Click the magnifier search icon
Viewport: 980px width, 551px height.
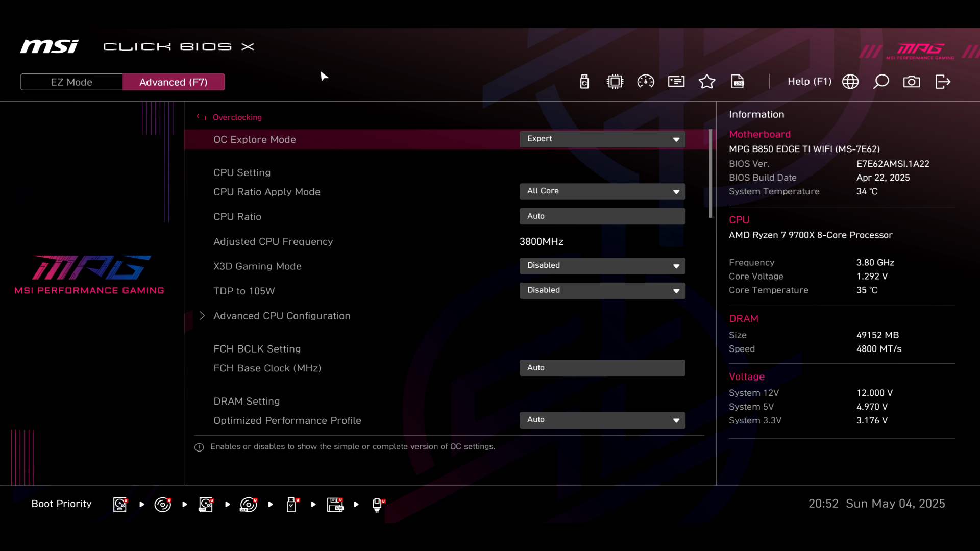(x=881, y=82)
